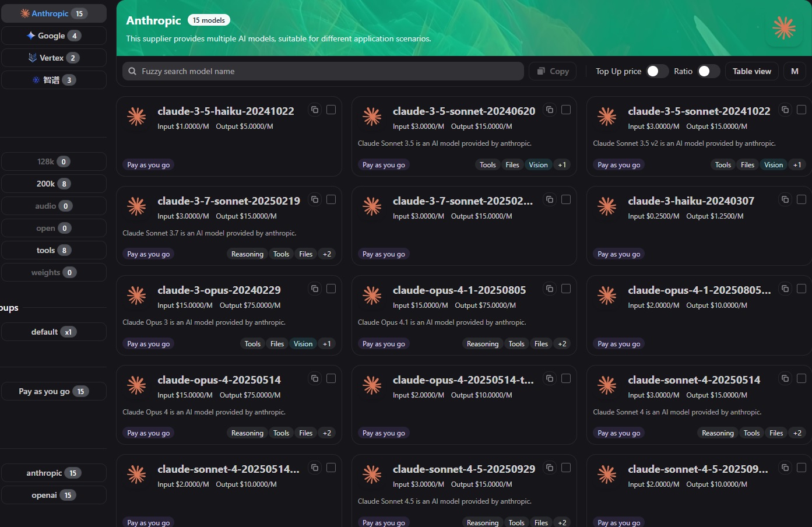Image resolution: width=812 pixels, height=527 pixels.
Task: Click the Files tag on claude-3-opus-20240229
Action: [277, 344]
